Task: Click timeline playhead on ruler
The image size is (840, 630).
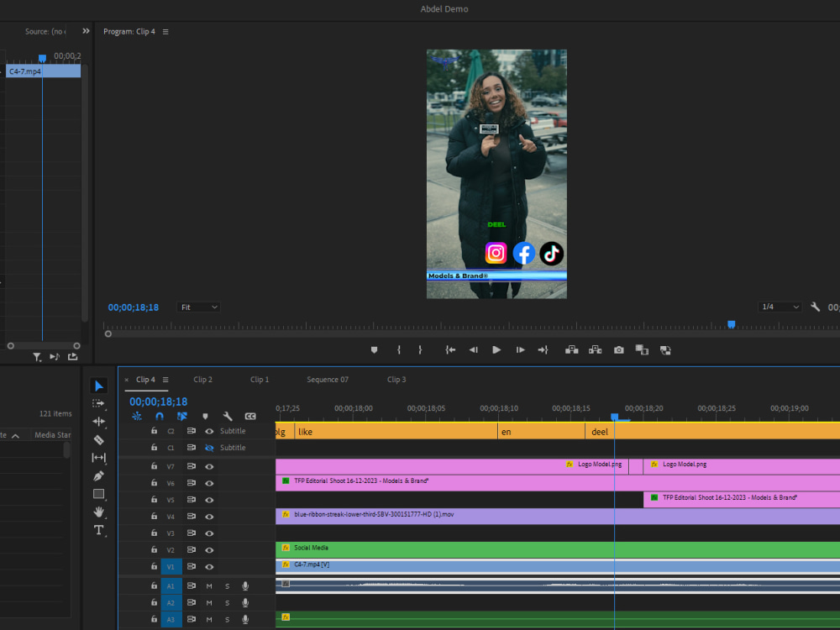Action: tap(615, 417)
